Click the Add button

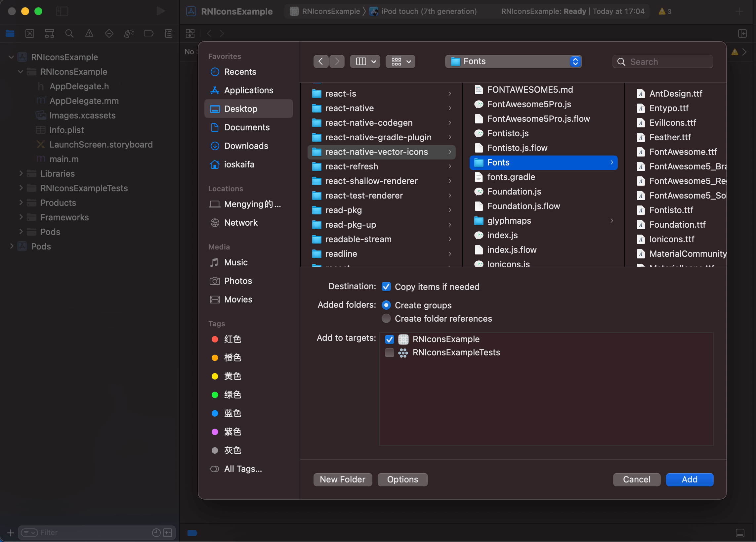[689, 479]
